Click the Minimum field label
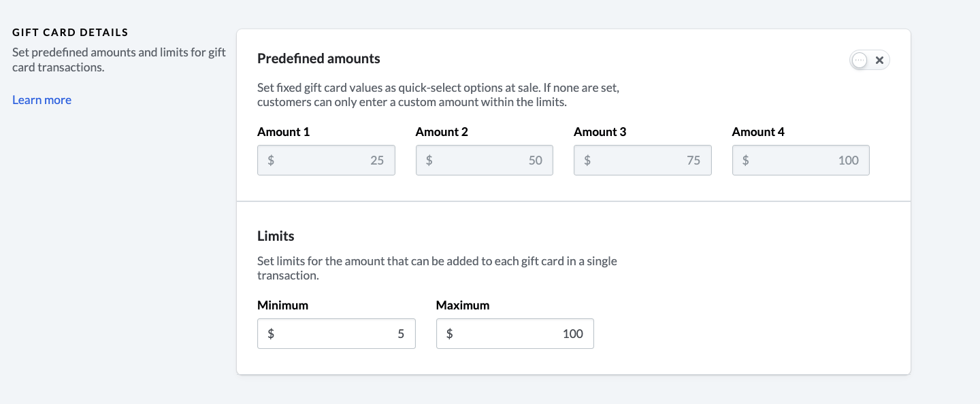 pyautogui.click(x=282, y=305)
